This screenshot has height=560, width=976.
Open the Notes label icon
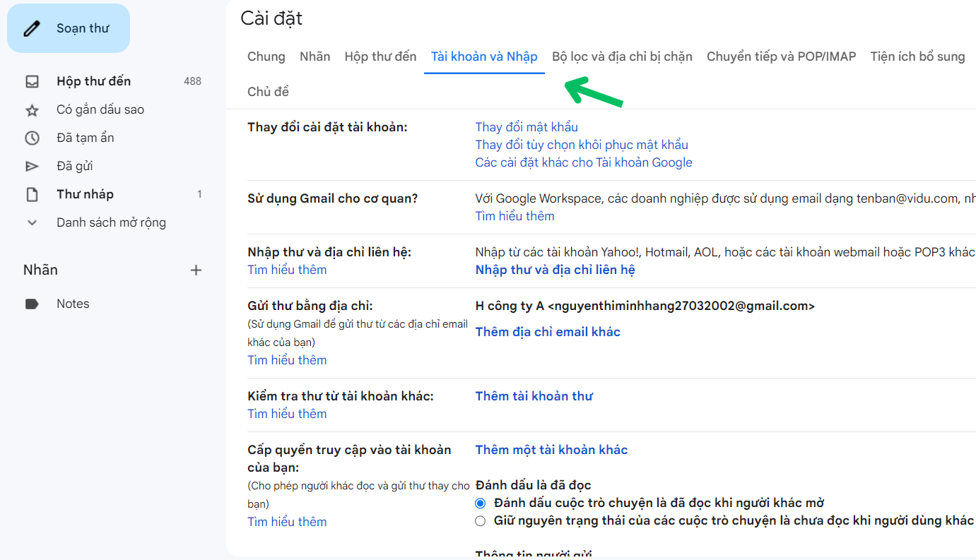[32, 304]
